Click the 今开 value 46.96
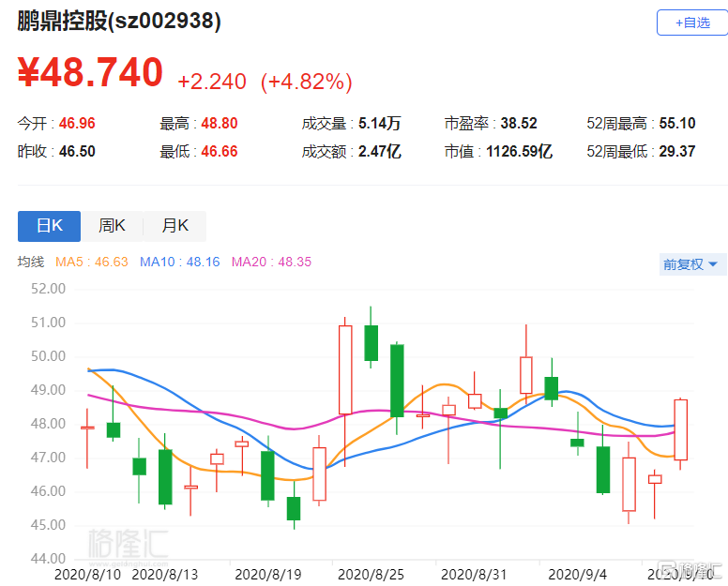The image size is (728, 586). 77,124
